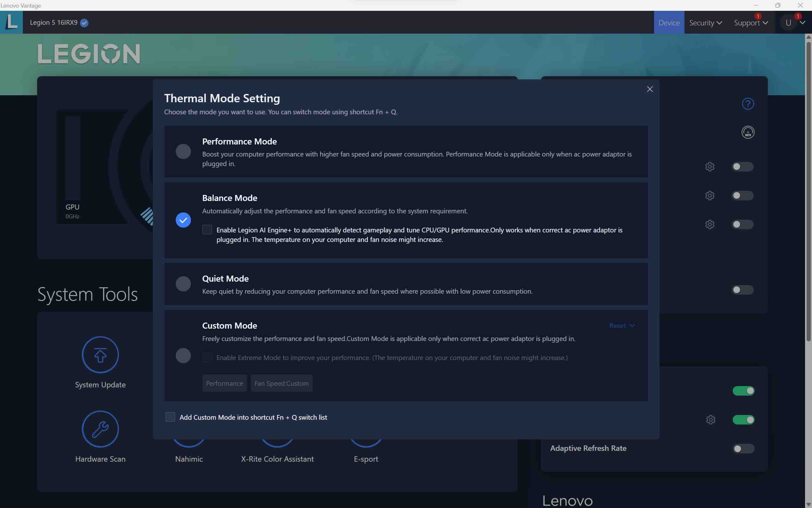Click the LEGION banner logo
The width and height of the screenshot is (812, 508).
coord(89,54)
